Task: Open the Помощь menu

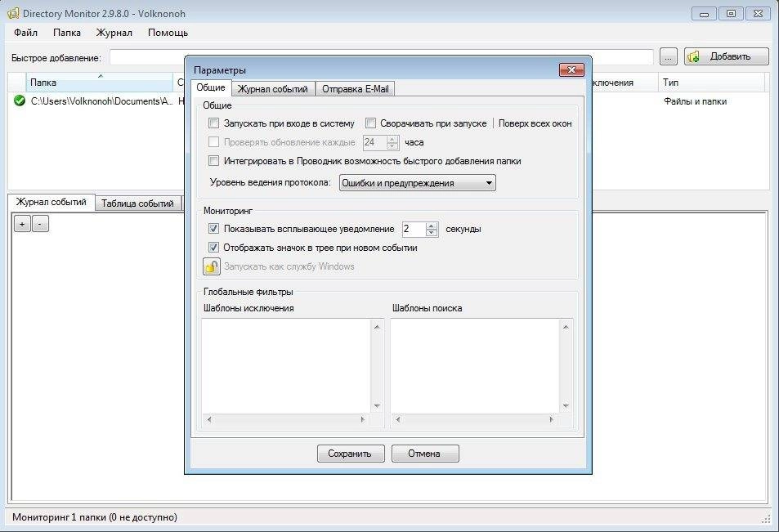Action: pos(168,33)
